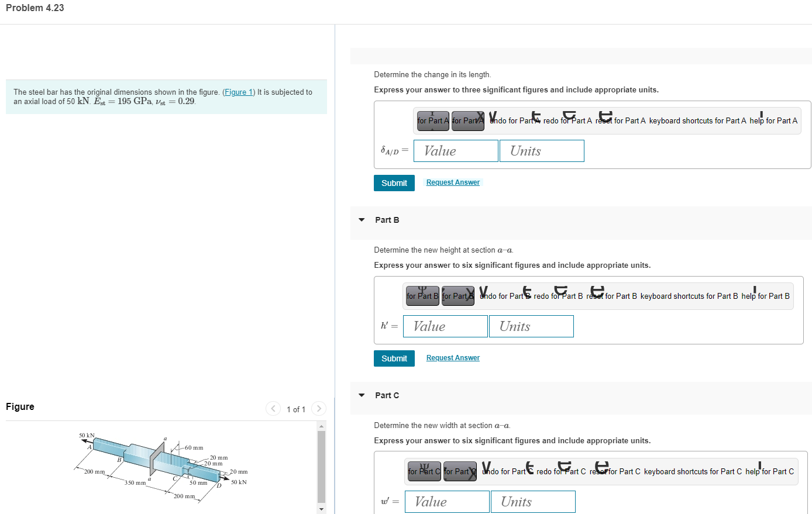Click the figure panel scrollbar thumb

[x=321, y=467]
